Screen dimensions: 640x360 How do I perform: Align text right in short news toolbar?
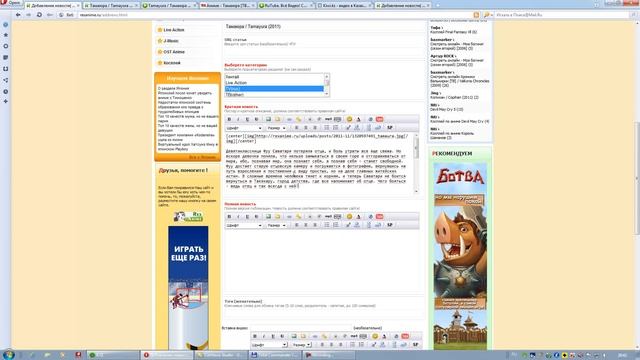[315, 128]
